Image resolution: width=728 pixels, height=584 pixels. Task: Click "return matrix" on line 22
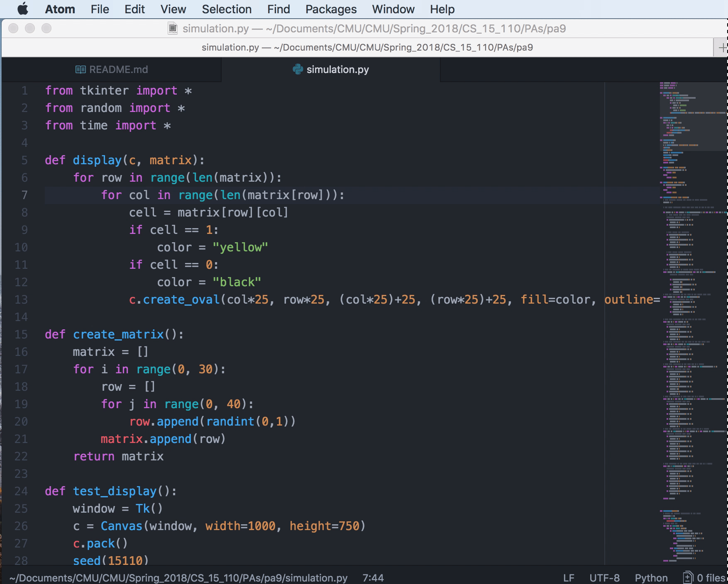[118, 456]
